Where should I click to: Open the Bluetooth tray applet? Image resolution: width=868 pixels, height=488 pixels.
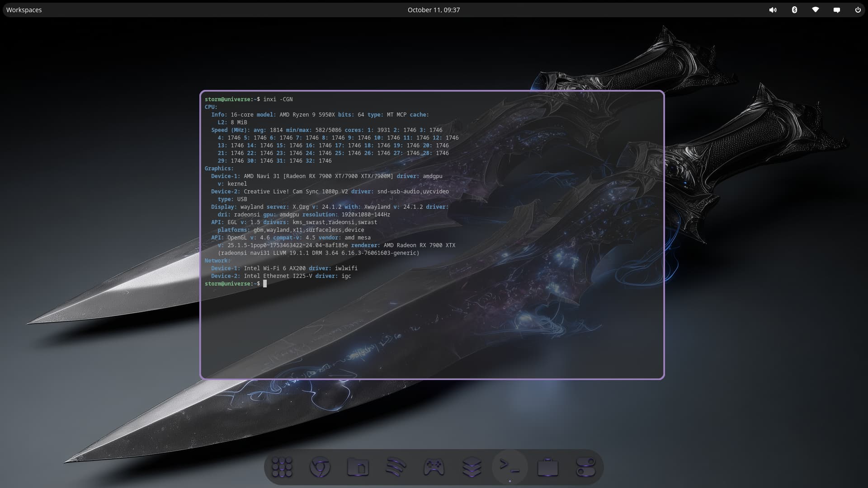tap(794, 10)
